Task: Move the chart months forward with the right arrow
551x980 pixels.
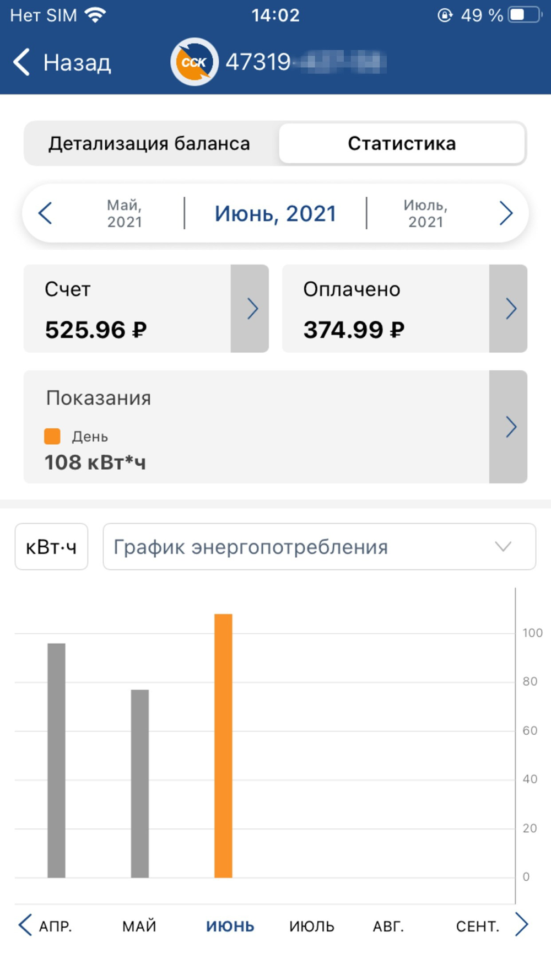Action: click(x=521, y=925)
